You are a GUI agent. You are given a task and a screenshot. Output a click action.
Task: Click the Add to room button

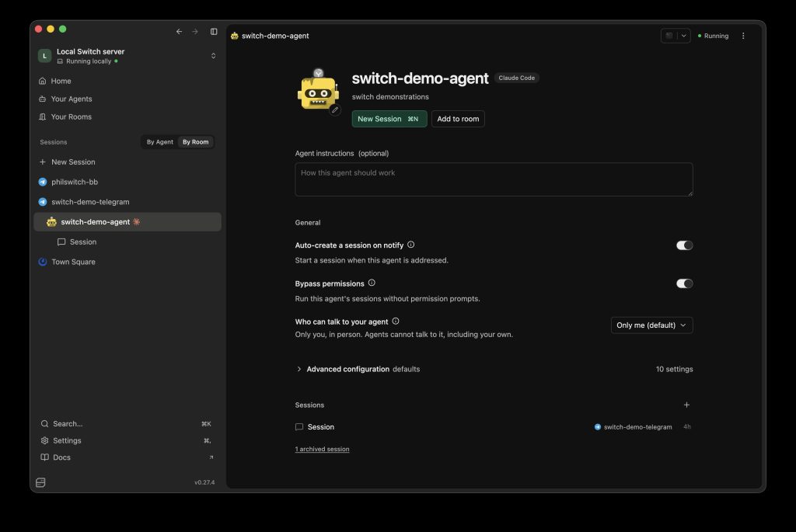[458, 119]
